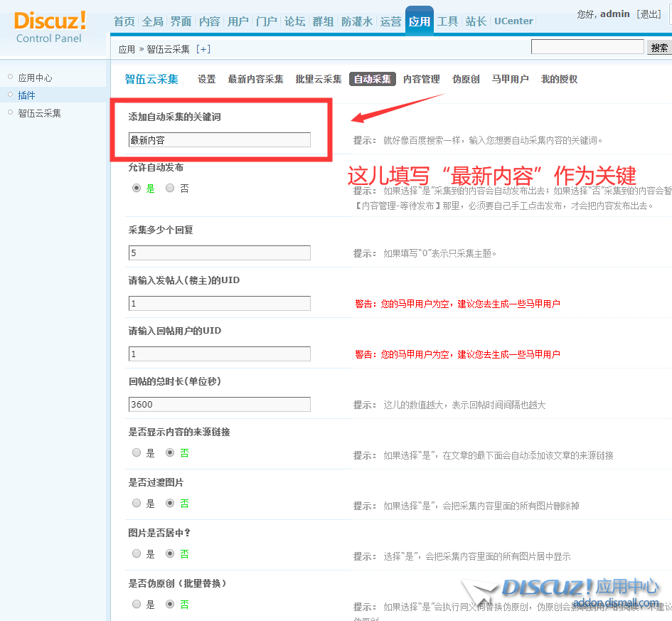Open the 界面 top menu
The height and width of the screenshot is (621, 672).
click(x=181, y=21)
